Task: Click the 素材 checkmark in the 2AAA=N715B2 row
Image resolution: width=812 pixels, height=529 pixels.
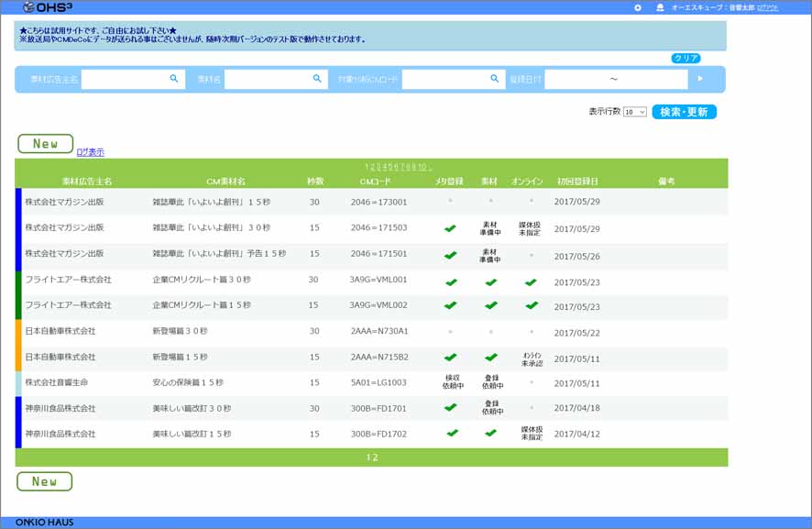Action: pyautogui.click(x=491, y=357)
